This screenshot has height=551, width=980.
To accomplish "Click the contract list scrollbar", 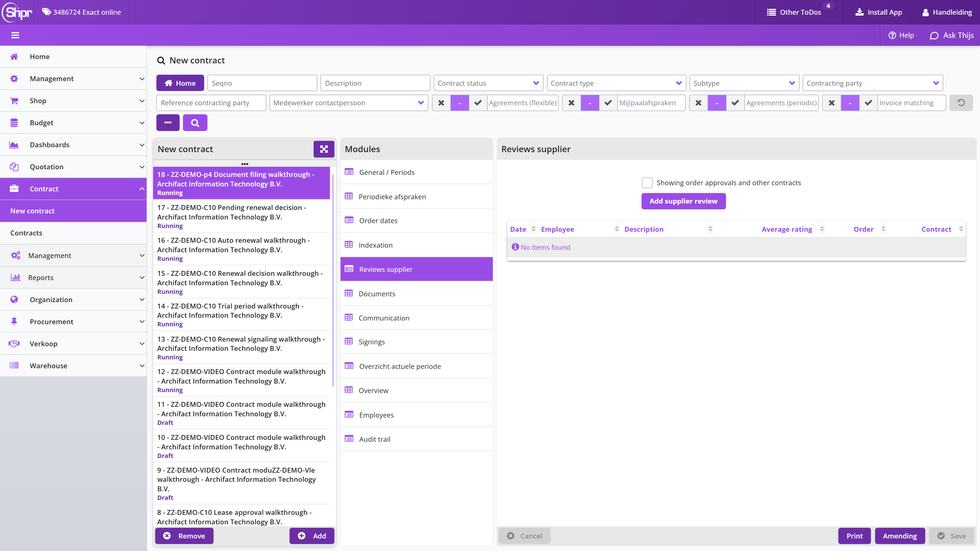I will coord(333,281).
